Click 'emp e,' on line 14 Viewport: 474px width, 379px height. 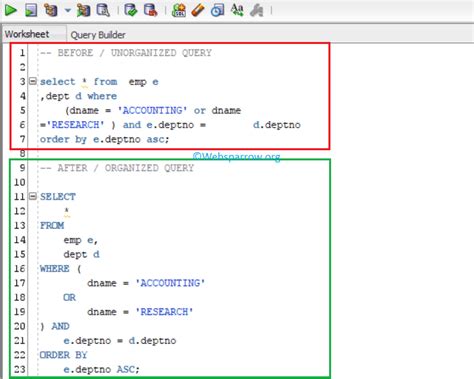(x=80, y=240)
